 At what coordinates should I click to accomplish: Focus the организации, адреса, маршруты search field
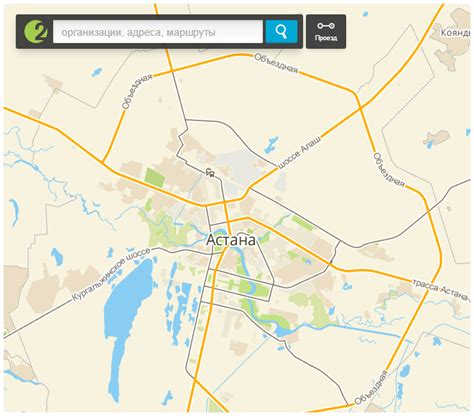(x=158, y=31)
